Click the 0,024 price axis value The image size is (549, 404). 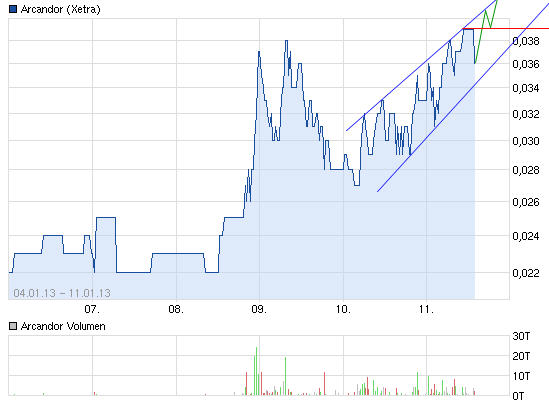tap(526, 236)
